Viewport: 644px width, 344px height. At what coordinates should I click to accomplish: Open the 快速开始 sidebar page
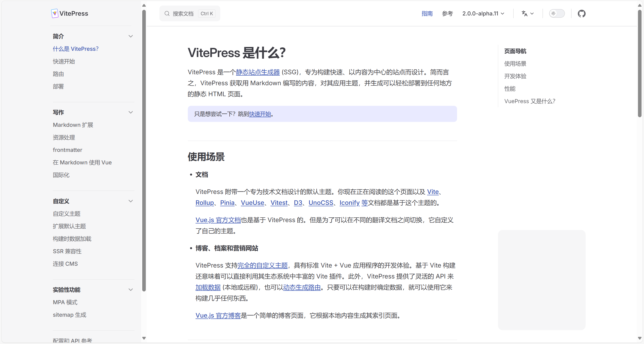(64, 61)
